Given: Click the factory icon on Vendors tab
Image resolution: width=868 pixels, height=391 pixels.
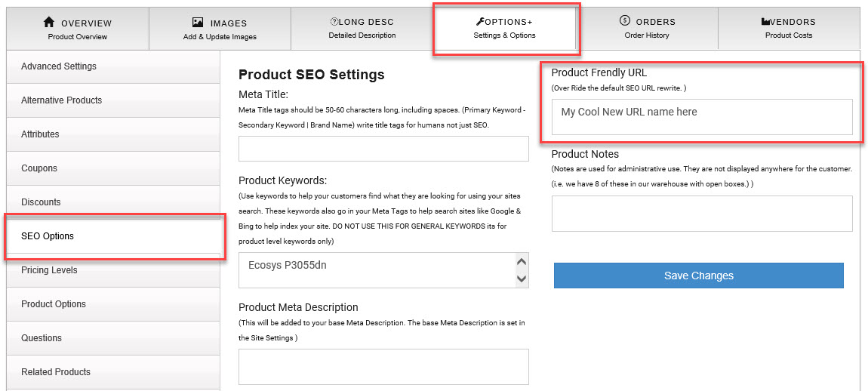Looking at the screenshot, I should coord(765,22).
